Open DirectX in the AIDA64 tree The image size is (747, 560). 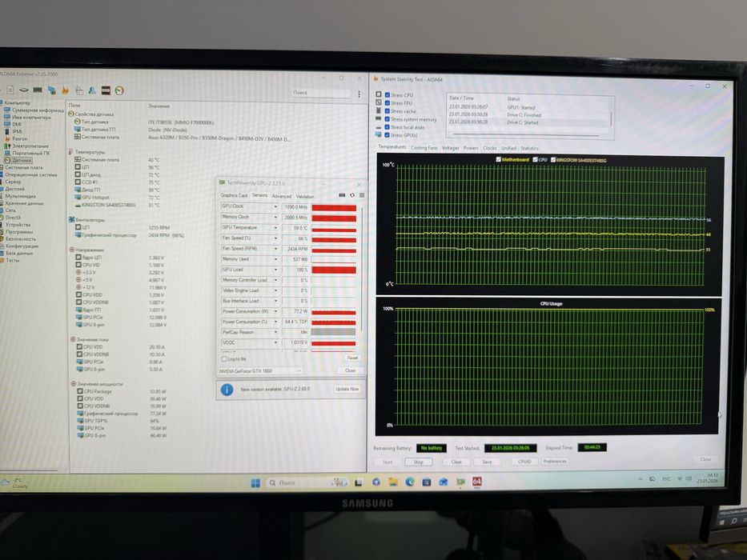point(11,217)
